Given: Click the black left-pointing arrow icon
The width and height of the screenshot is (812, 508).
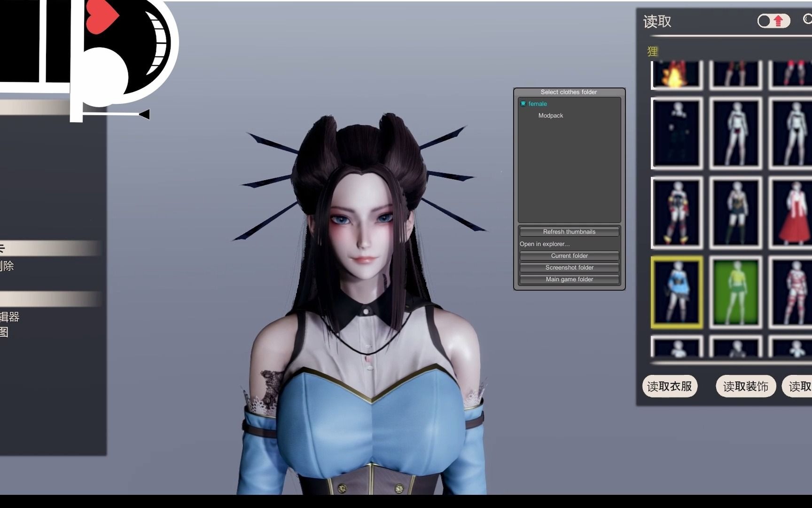Looking at the screenshot, I should coord(144,114).
